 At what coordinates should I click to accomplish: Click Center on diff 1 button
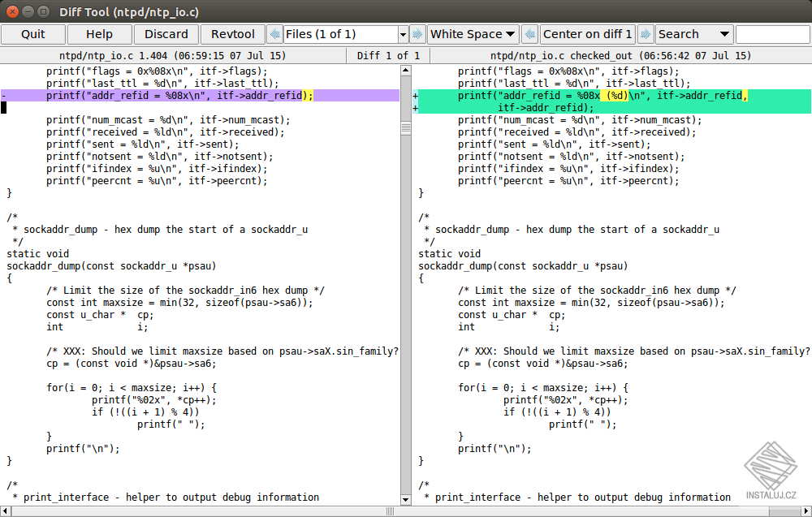(x=587, y=34)
